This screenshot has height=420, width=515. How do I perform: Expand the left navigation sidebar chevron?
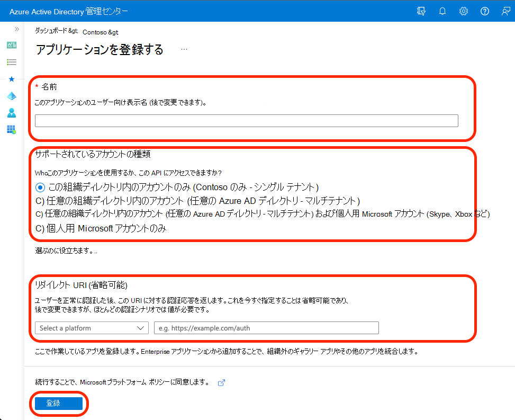point(16,29)
